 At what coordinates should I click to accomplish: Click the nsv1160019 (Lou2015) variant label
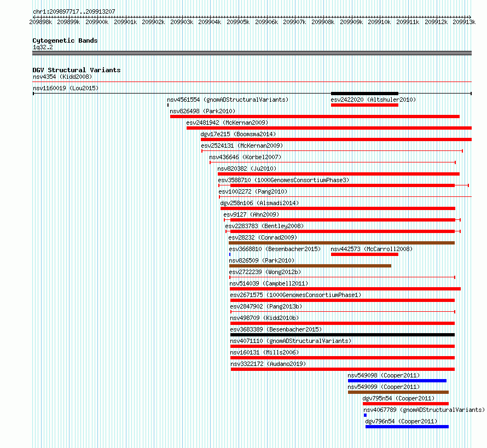tap(66, 88)
